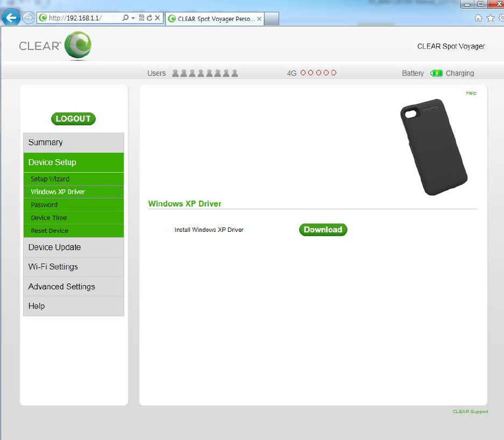Click the green LOGOUT button

73,118
